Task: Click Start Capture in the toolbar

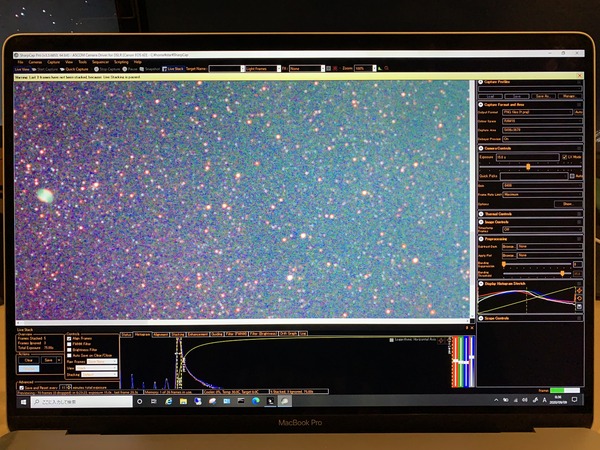Action: coord(45,69)
